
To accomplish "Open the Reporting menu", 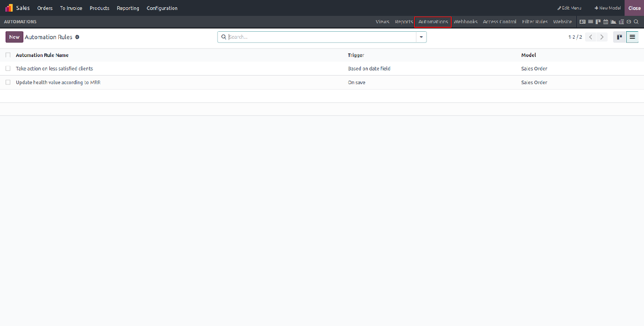I will pos(128,8).
